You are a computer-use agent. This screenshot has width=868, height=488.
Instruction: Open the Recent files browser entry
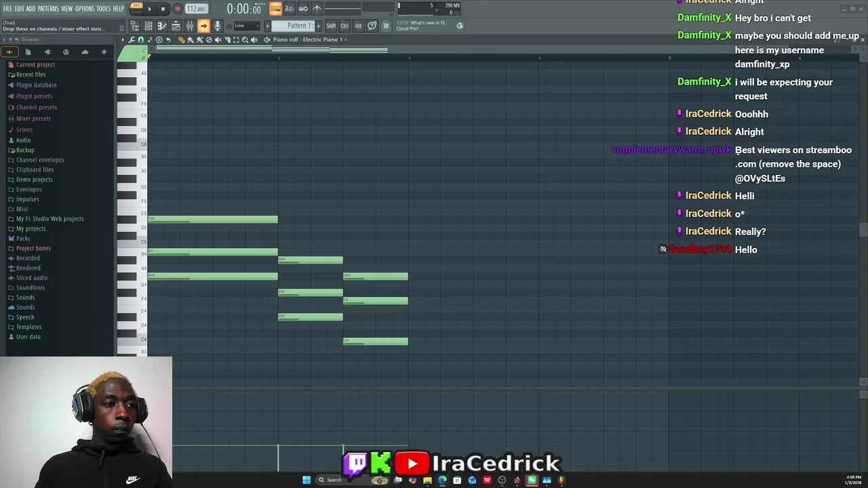(x=31, y=75)
